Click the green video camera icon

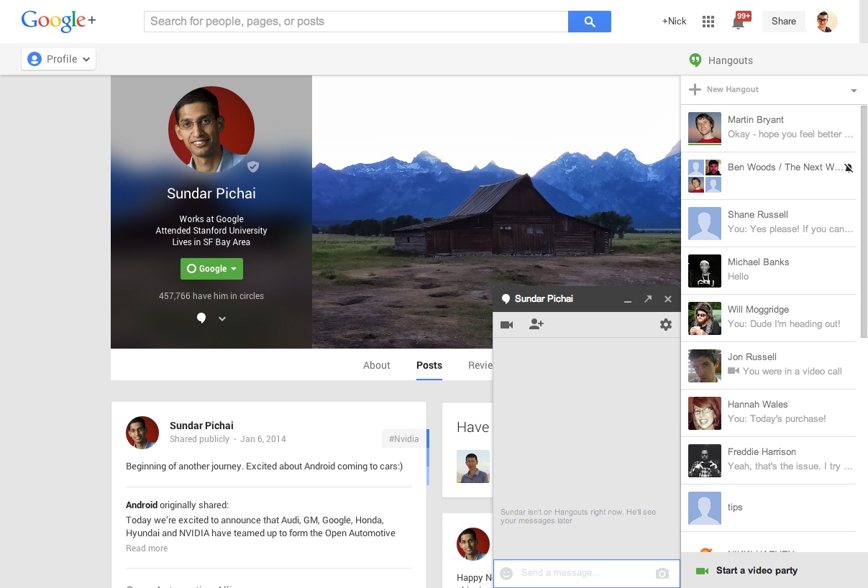(x=702, y=571)
